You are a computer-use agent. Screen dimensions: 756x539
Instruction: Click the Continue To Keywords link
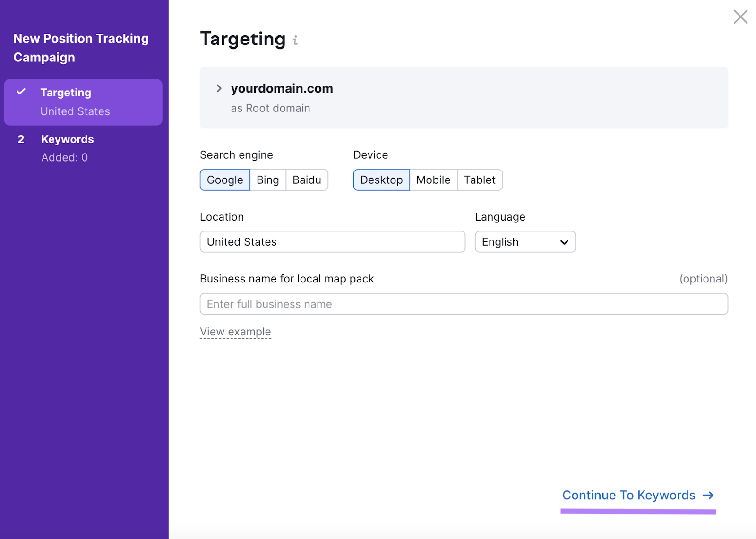[628, 495]
